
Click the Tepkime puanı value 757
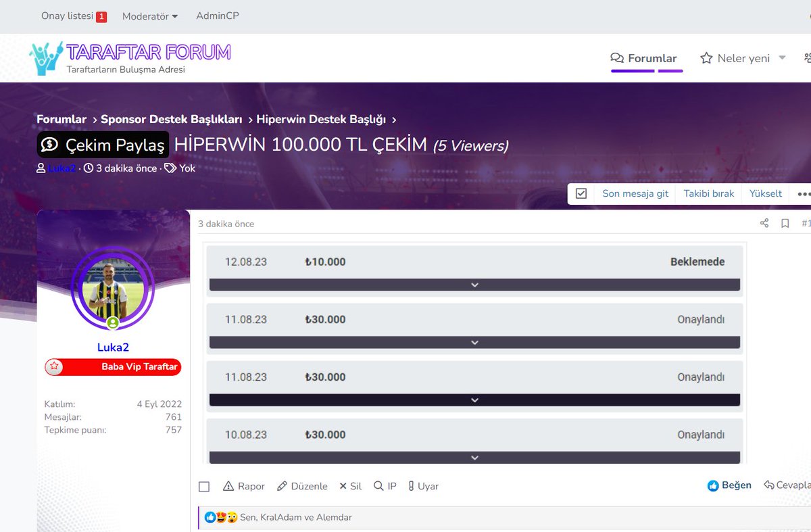click(x=173, y=429)
